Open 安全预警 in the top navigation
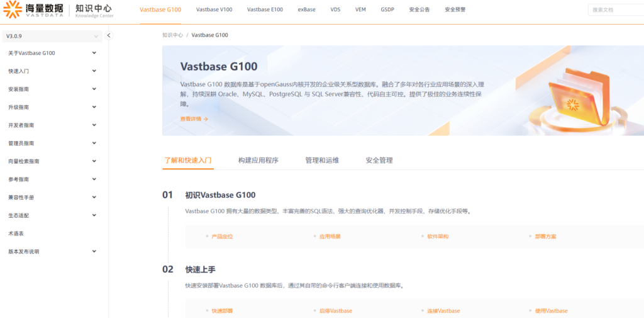The image size is (644, 318). click(455, 9)
